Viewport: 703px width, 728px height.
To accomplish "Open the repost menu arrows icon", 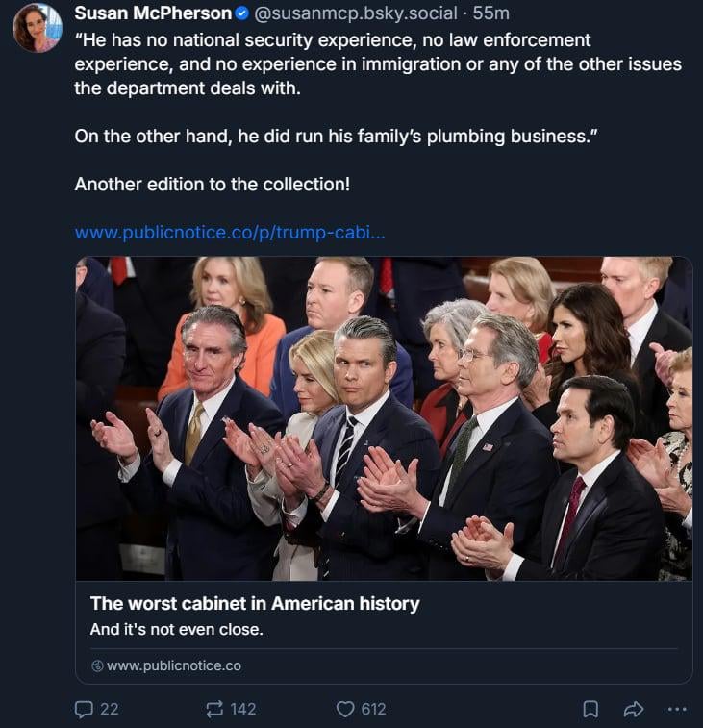I will pyautogui.click(x=214, y=709).
